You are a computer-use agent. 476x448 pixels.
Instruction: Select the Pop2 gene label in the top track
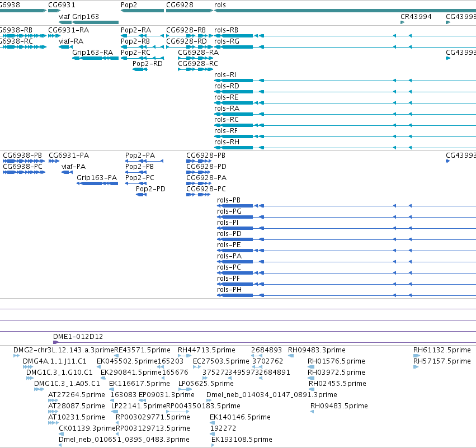point(129,5)
